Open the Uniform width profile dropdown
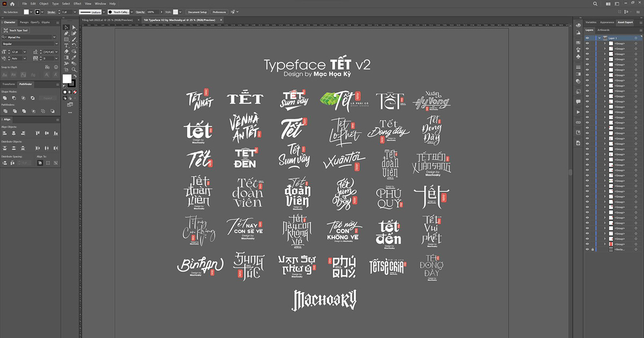 point(104,12)
